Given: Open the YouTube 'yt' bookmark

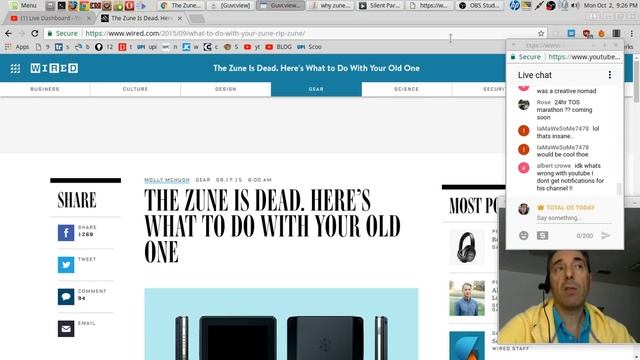Looking at the screenshot, I should click(x=252, y=47).
